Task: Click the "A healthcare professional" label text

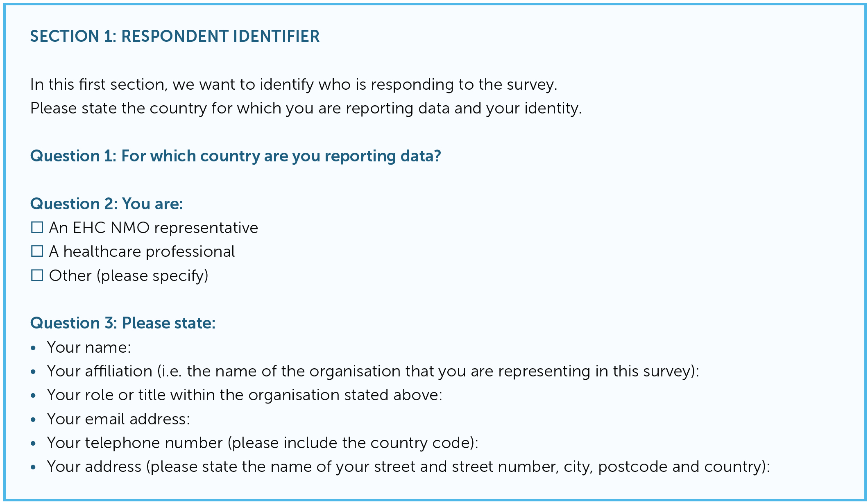Action: coord(142,251)
